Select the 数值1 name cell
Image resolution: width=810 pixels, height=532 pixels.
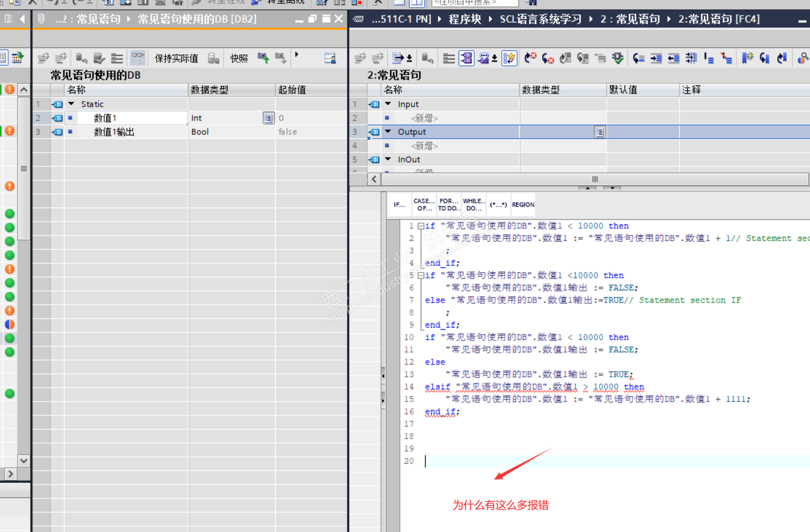(x=126, y=118)
